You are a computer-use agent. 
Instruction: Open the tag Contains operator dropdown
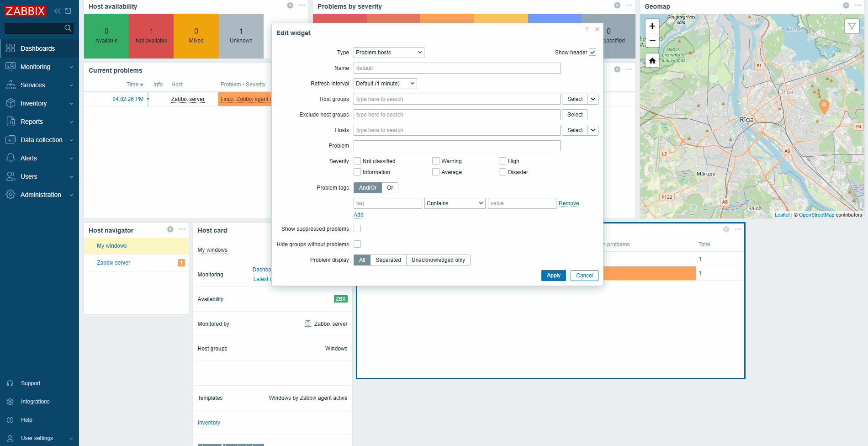tap(455, 203)
